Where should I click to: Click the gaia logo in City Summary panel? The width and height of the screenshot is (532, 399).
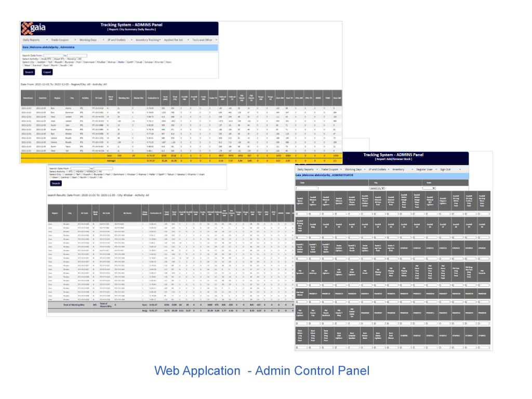[x=33, y=28]
